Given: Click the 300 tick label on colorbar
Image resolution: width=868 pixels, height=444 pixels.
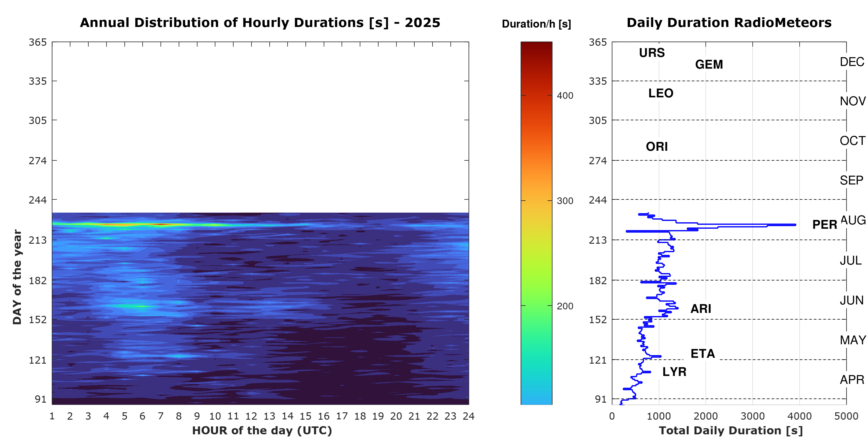Looking at the screenshot, I should coord(565,201).
